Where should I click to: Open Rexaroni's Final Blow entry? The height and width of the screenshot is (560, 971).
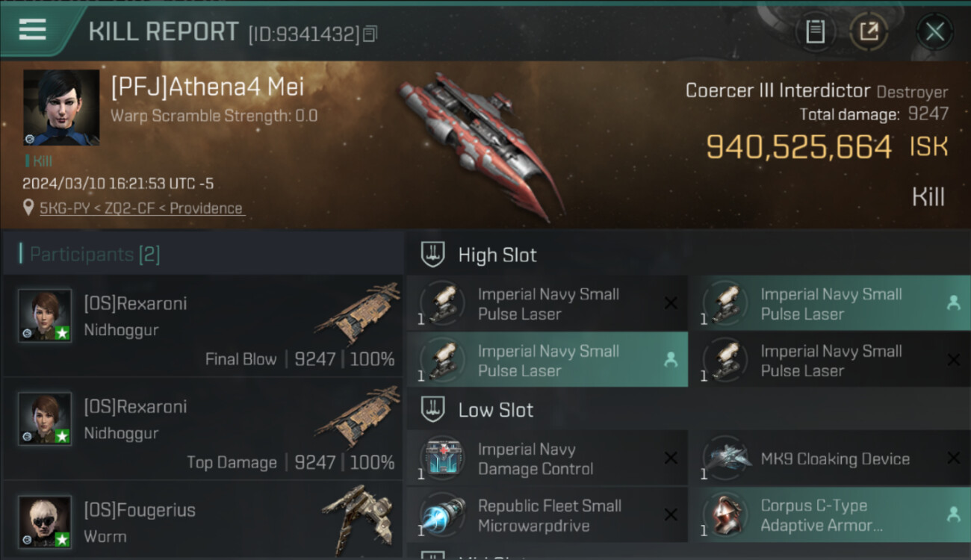pyautogui.click(x=202, y=325)
